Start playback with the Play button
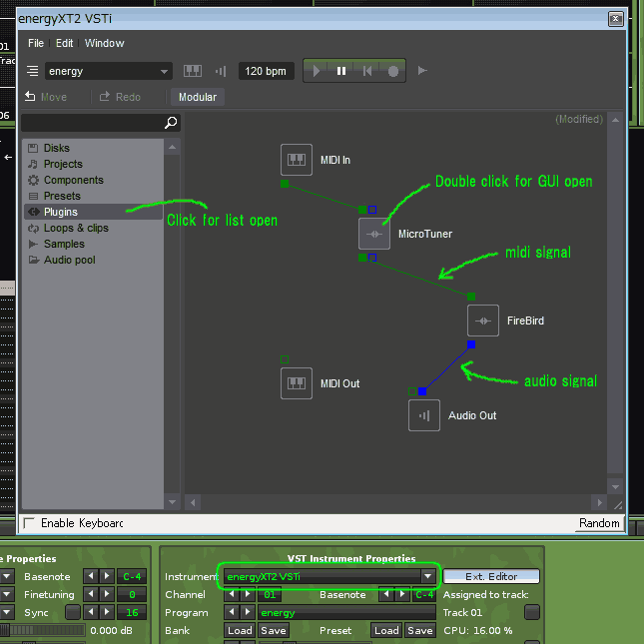 [316, 71]
